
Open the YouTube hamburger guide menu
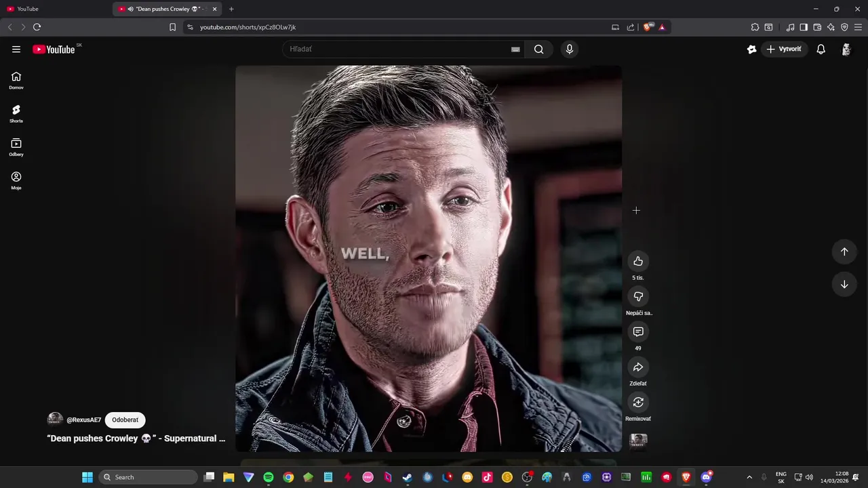pos(16,49)
